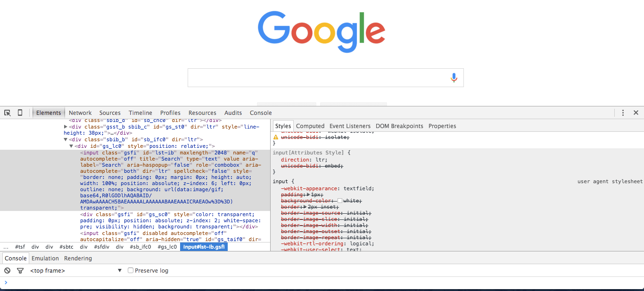Click the clear console circle-slash icon
This screenshot has width=644, height=291.
tap(7, 271)
